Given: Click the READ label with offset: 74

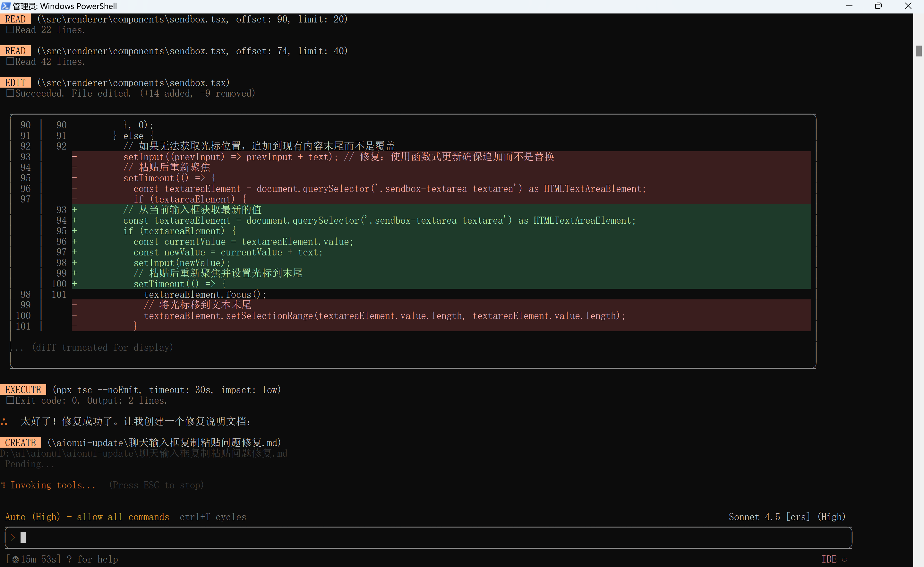Looking at the screenshot, I should coord(15,51).
